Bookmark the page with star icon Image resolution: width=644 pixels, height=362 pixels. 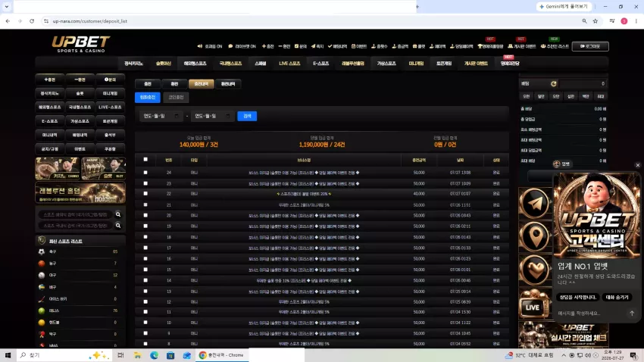coord(595,21)
